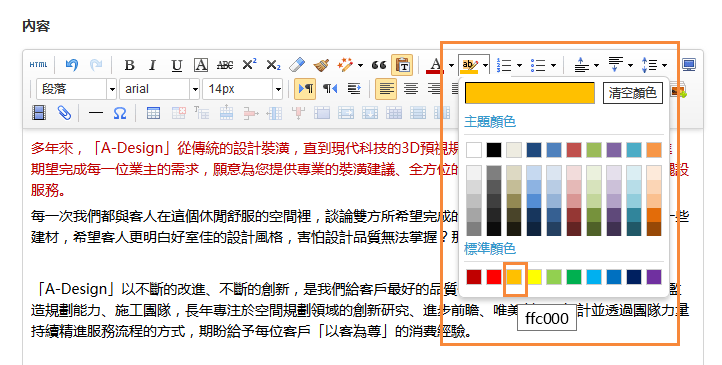Toggle blockquote formatting
722x365 pixels.
[x=379, y=65]
